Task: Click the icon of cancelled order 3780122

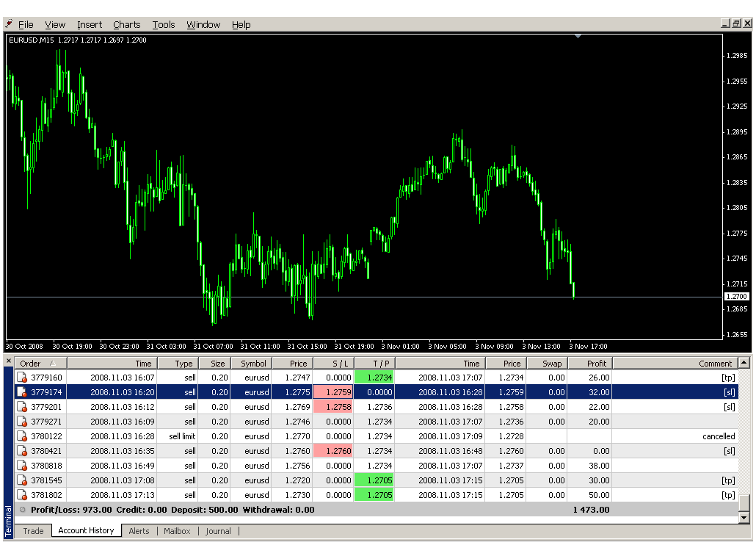Action: (21, 436)
